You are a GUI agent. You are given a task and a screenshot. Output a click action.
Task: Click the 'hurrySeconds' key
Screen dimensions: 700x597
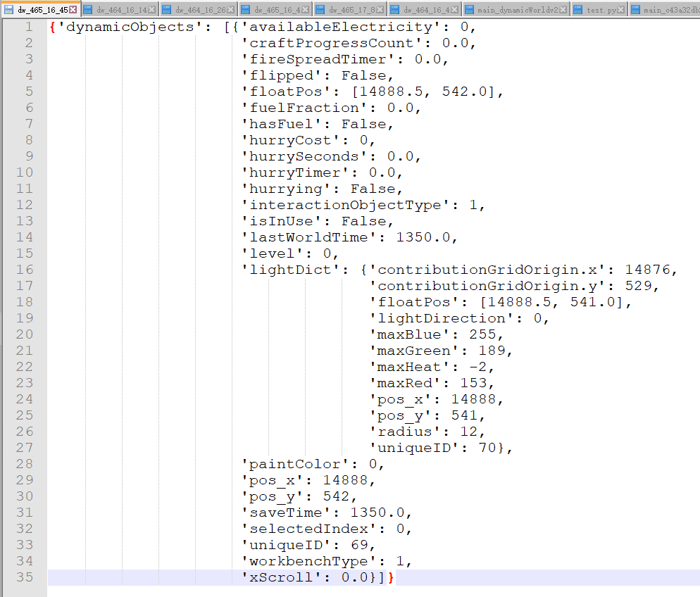(x=305, y=156)
